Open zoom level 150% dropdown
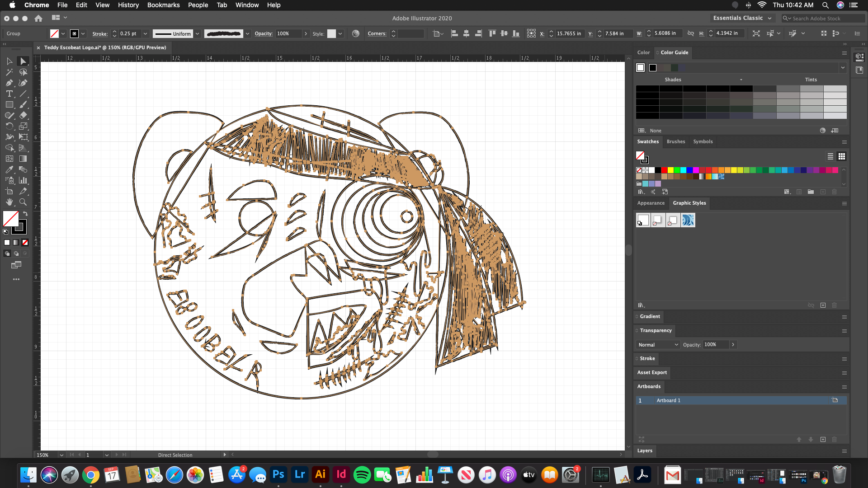 point(61,455)
